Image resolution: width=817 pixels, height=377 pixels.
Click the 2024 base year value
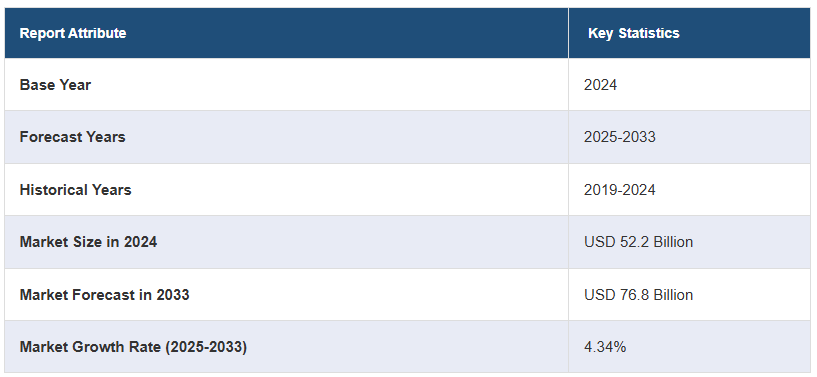(600, 85)
